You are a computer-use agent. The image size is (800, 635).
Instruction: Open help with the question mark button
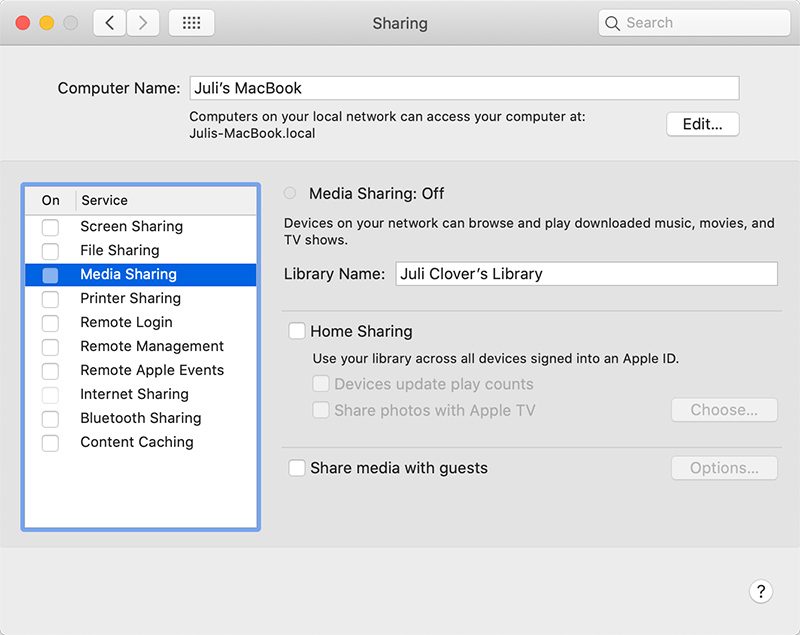(761, 591)
